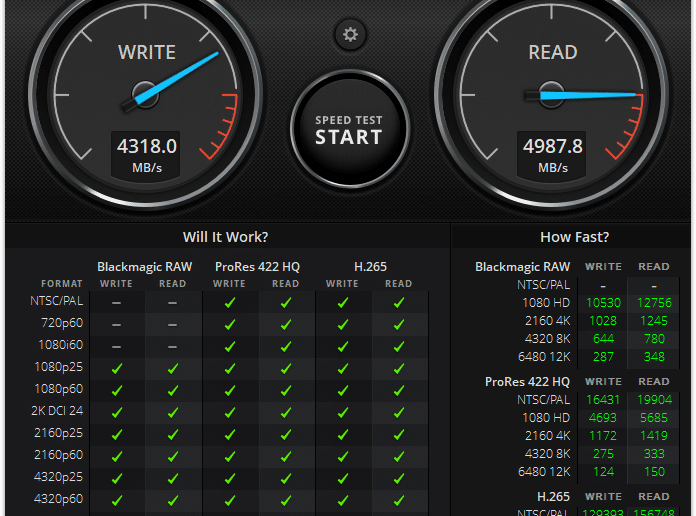Select the 2160p60 format row label

[59, 455]
